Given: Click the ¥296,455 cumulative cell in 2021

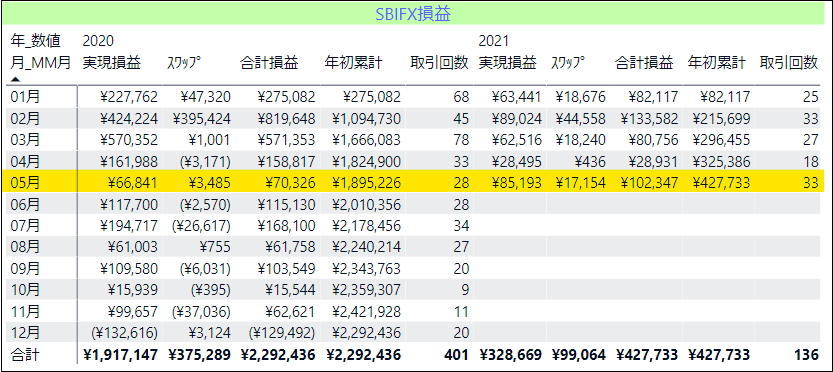Looking at the screenshot, I should coord(721,140).
